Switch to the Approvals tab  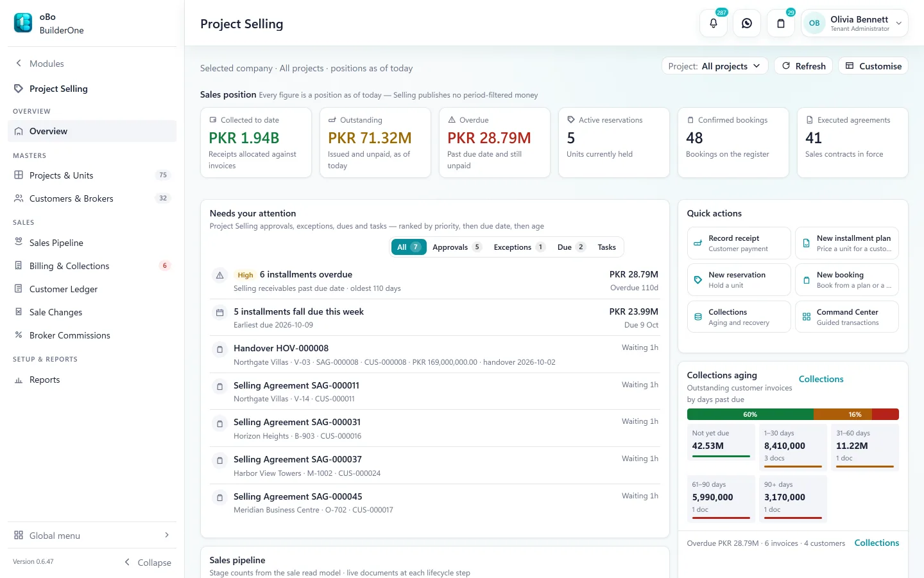point(457,247)
